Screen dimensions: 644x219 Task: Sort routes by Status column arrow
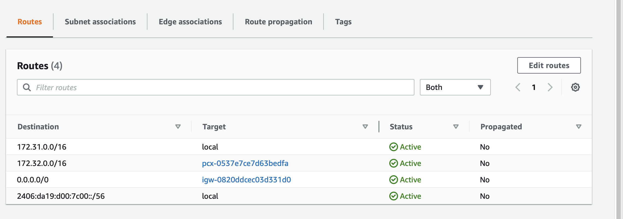(x=456, y=127)
